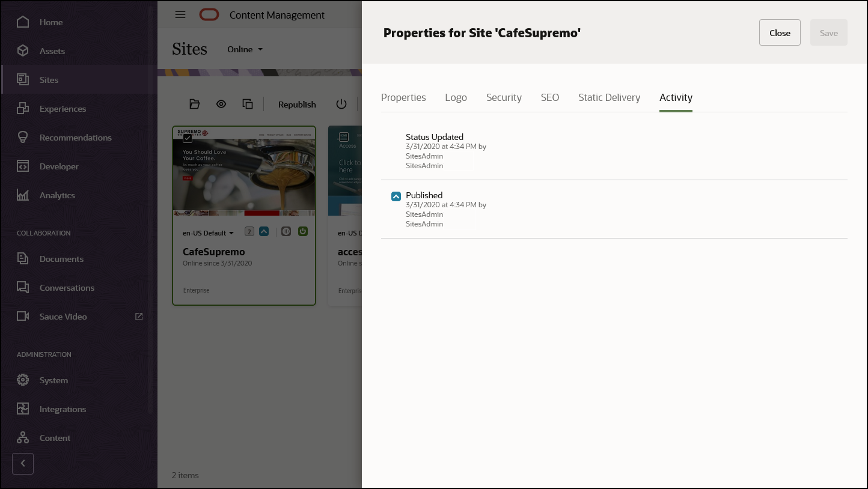Close the site properties panel
The width and height of the screenshot is (868, 489).
(780, 32)
